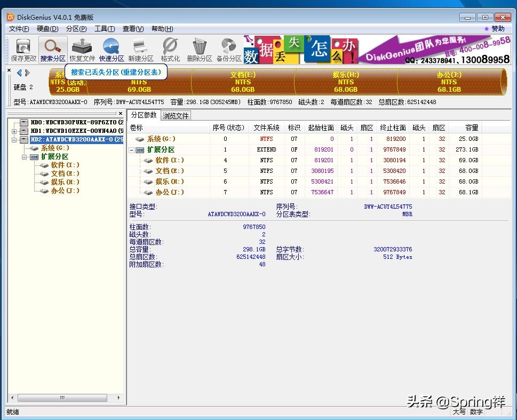The image size is (517, 420).
Task: Click the 起始柱面 column header
Action: 321,128
